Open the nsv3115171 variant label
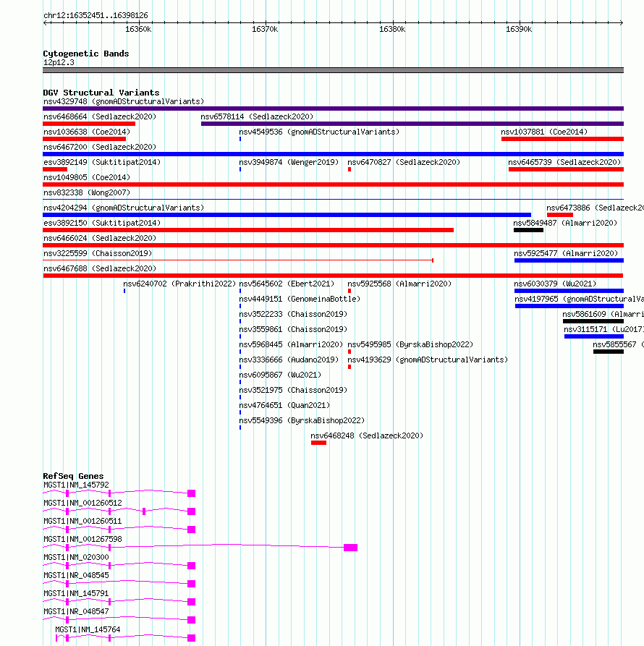 click(x=603, y=330)
